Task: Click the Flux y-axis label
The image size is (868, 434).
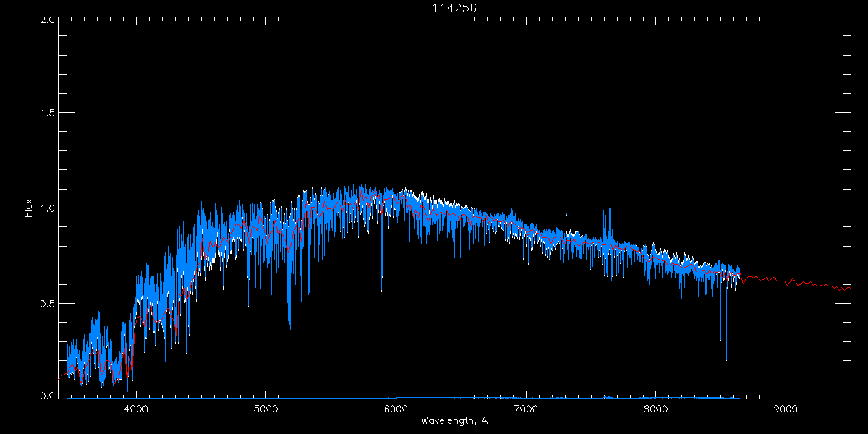Action: click(x=29, y=208)
